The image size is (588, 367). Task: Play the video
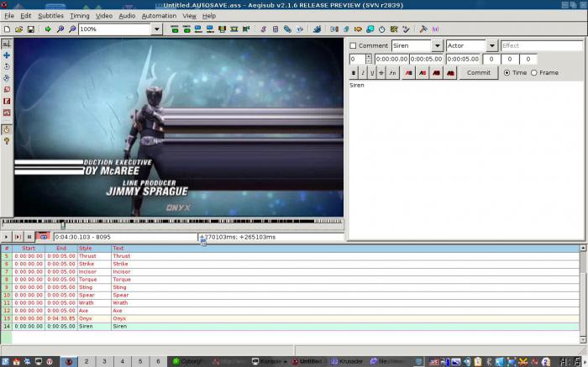[6, 237]
